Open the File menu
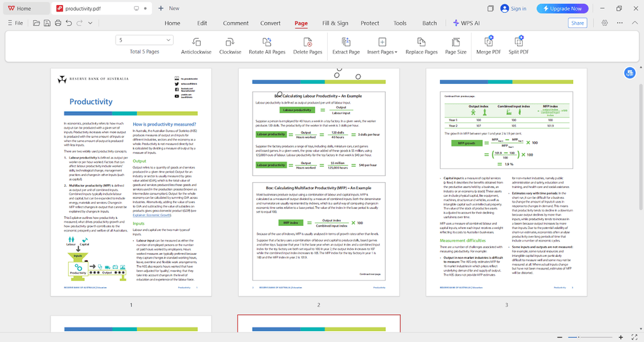This screenshot has height=342, width=644. [x=16, y=23]
